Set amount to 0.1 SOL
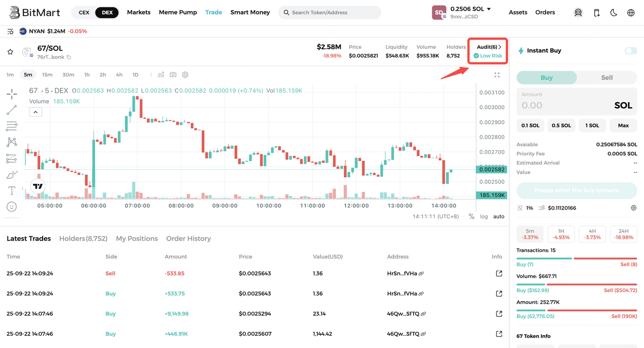This screenshot has height=348, width=644. (530, 125)
